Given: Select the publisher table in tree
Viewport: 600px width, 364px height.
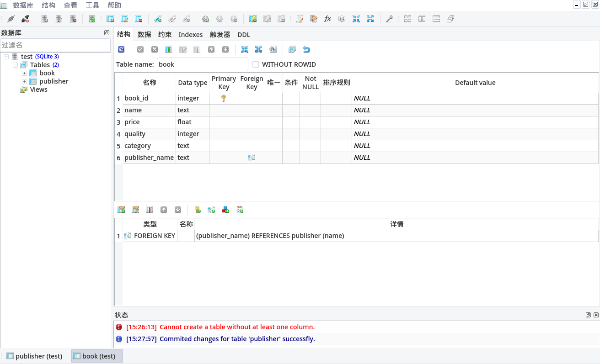Looking at the screenshot, I should (54, 81).
